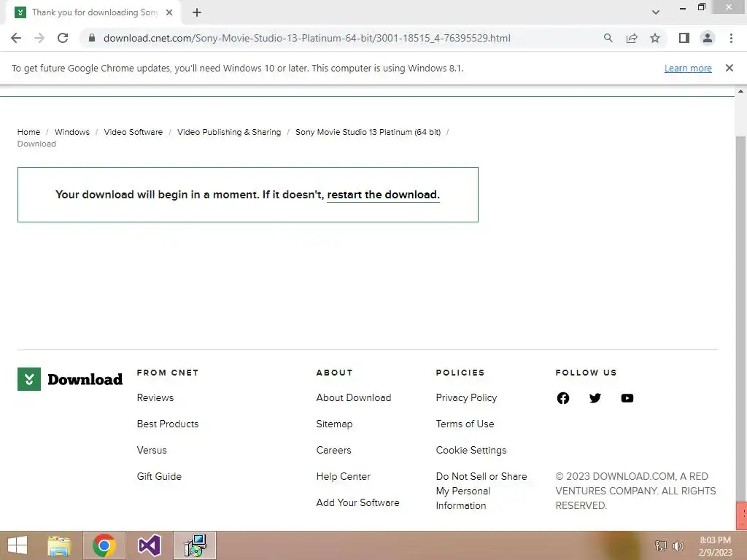Click the forward navigation arrow
The image size is (747, 560).
(x=39, y=38)
